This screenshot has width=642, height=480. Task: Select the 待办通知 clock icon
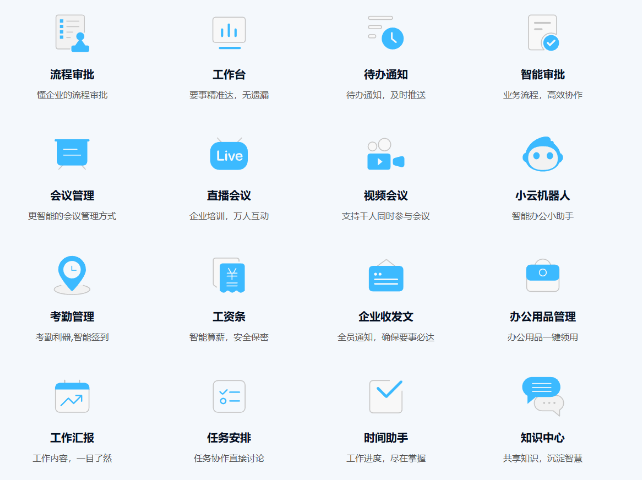[x=385, y=33]
